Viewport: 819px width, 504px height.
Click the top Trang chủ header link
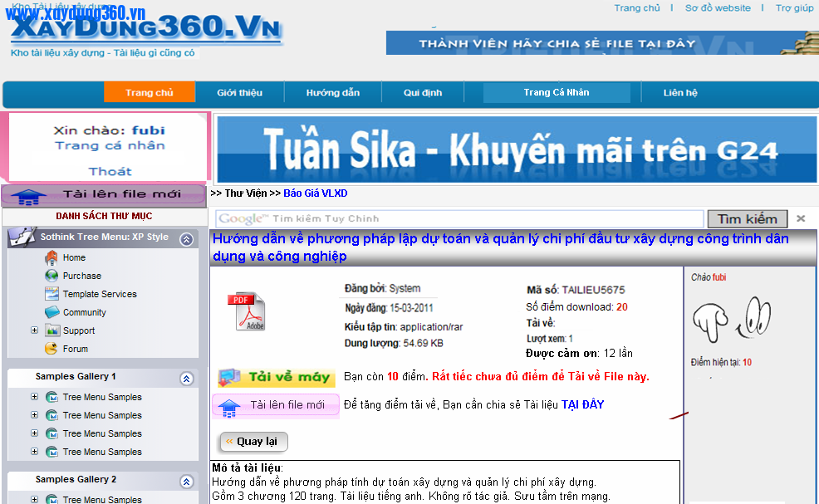pos(637,7)
